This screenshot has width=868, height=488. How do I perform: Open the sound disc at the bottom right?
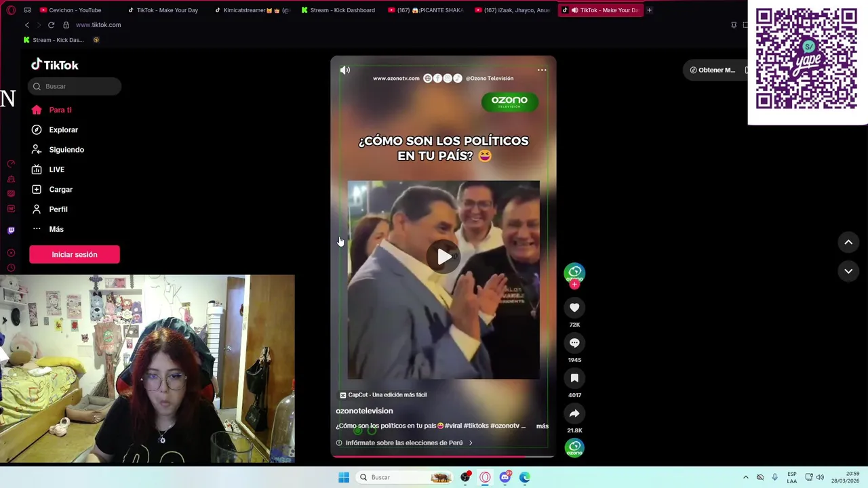574,447
